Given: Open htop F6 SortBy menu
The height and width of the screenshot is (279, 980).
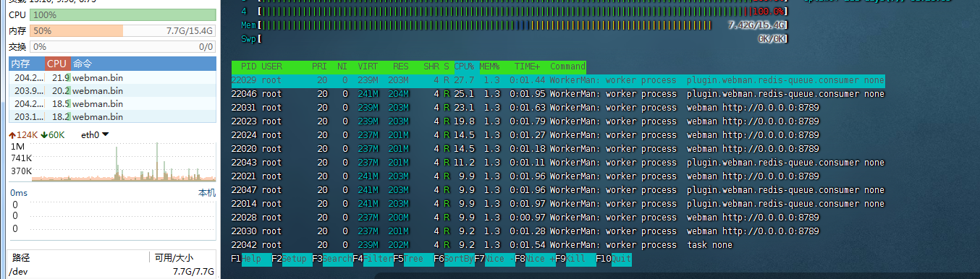Looking at the screenshot, I should [x=454, y=259].
